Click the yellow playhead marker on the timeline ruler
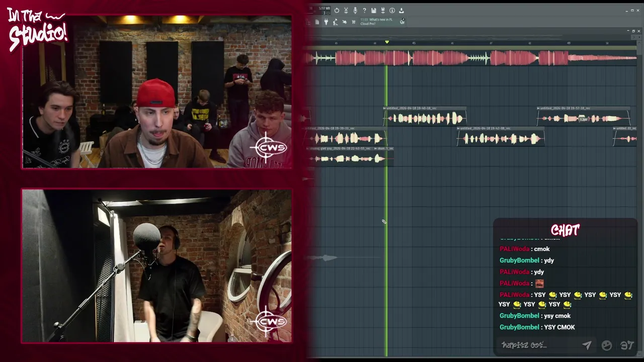This screenshot has height=362, width=644. (x=387, y=42)
